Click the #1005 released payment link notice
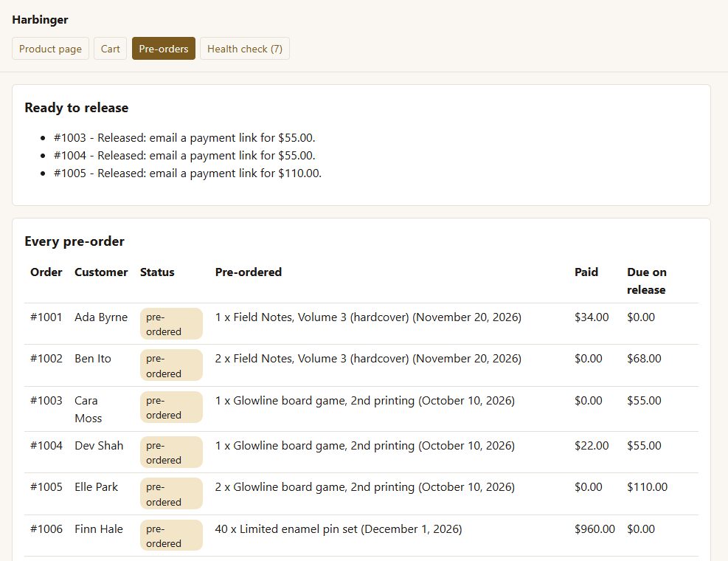The width and height of the screenshot is (728, 561). (x=187, y=173)
